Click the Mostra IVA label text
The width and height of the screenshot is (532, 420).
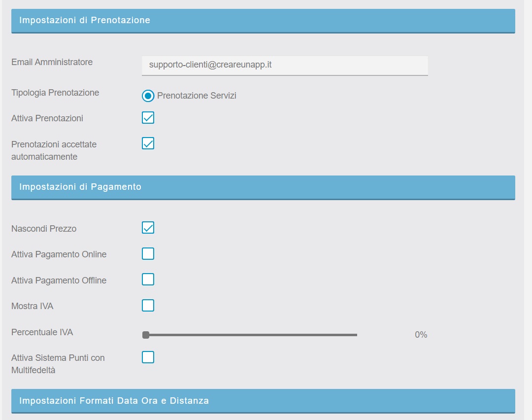point(32,306)
